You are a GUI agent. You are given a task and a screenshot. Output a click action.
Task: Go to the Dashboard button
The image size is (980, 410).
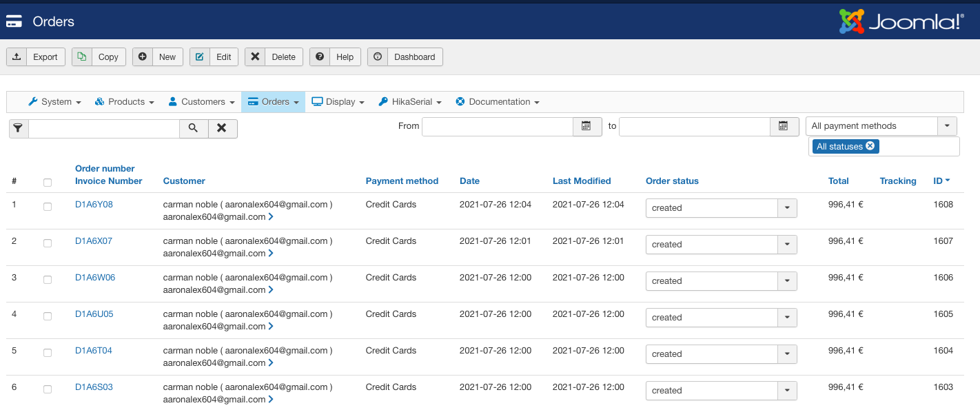tap(405, 57)
